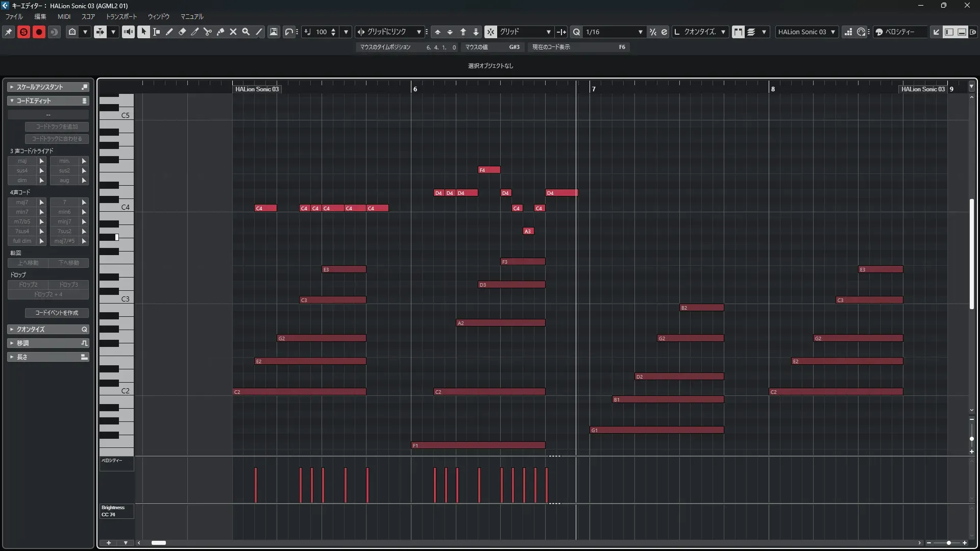Adjust the horizontal zoom slider
The height and width of the screenshot is (551, 980).
(x=948, y=543)
